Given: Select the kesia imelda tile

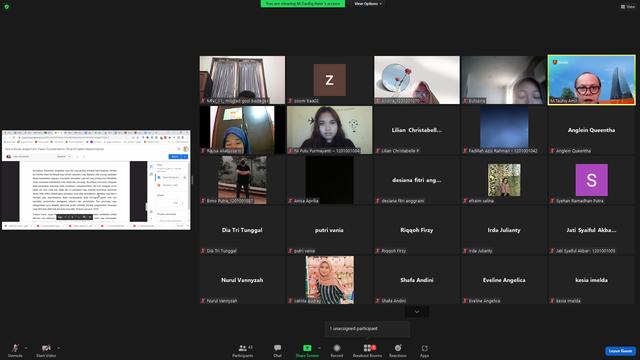Looking at the screenshot, I should (591, 280).
